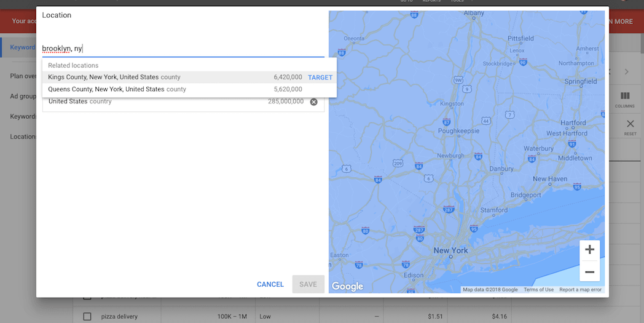Click the Related locations header

pos(73,65)
